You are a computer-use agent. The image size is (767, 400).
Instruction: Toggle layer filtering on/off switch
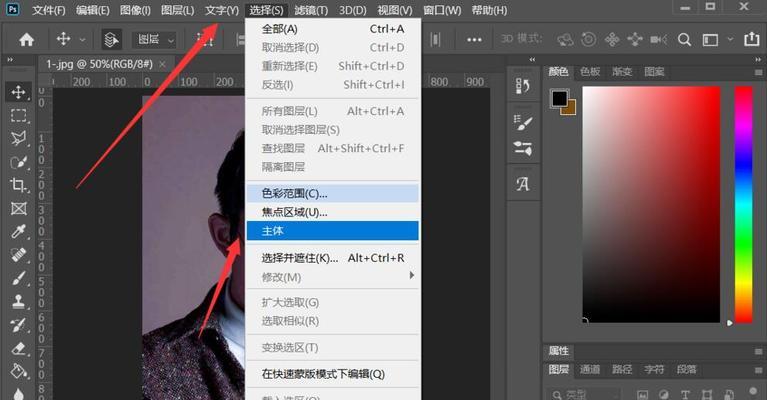click(753, 391)
